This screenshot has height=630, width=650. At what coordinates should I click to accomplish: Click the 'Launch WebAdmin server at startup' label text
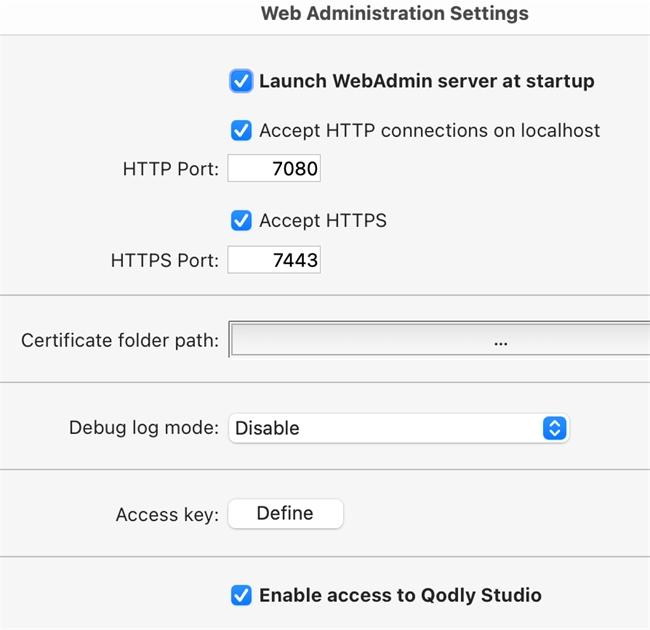coord(426,81)
